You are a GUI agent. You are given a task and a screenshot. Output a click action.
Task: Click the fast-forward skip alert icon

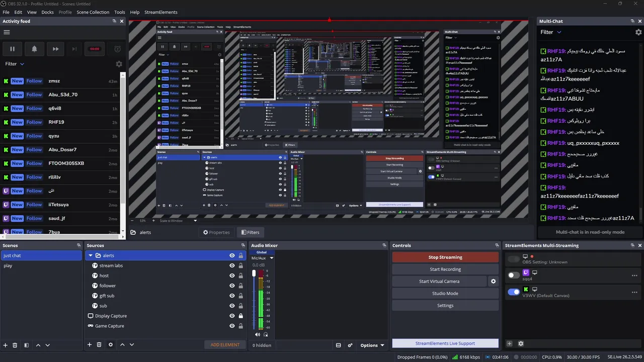tap(55, 49)
